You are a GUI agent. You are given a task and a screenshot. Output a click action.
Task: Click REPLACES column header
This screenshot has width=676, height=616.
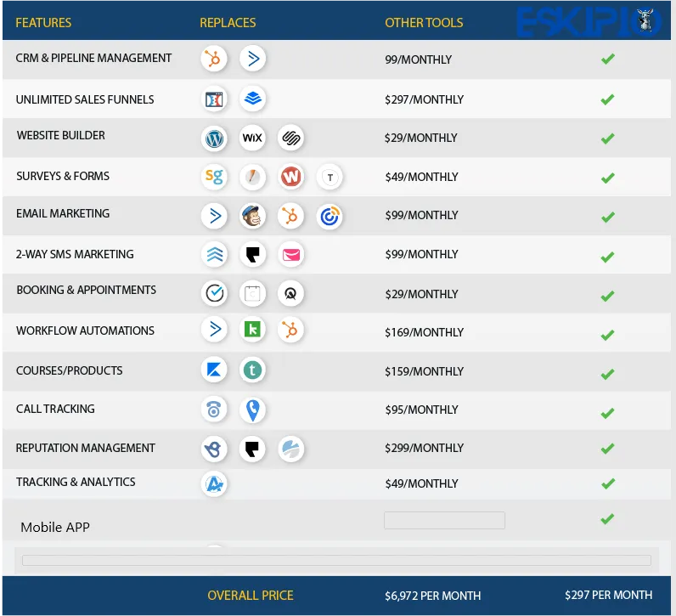pos(228,22)
